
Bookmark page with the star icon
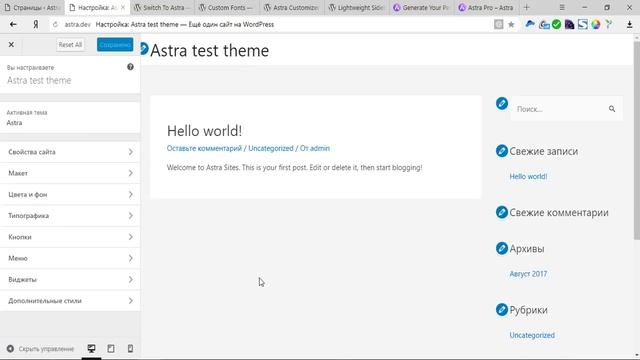point(511,24)
